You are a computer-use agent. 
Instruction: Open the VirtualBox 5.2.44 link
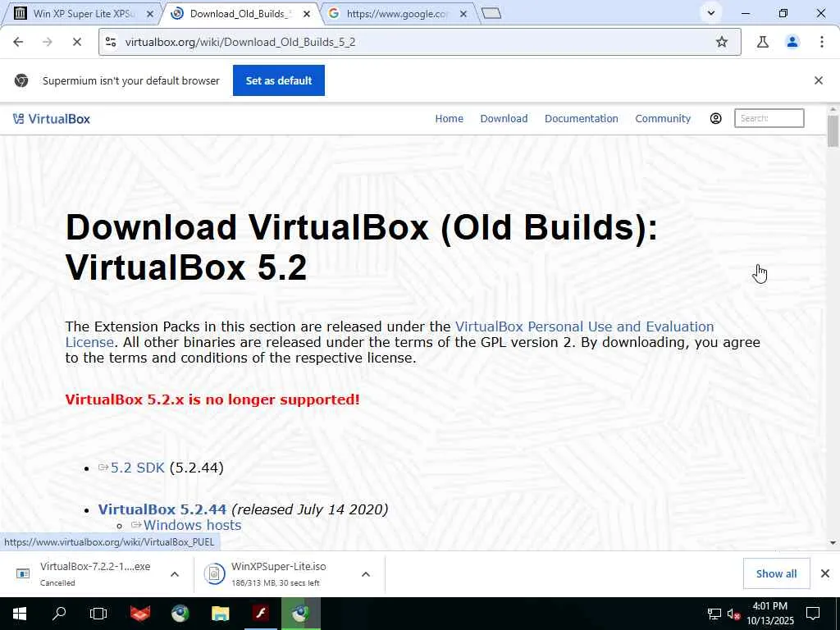(162, 509)
